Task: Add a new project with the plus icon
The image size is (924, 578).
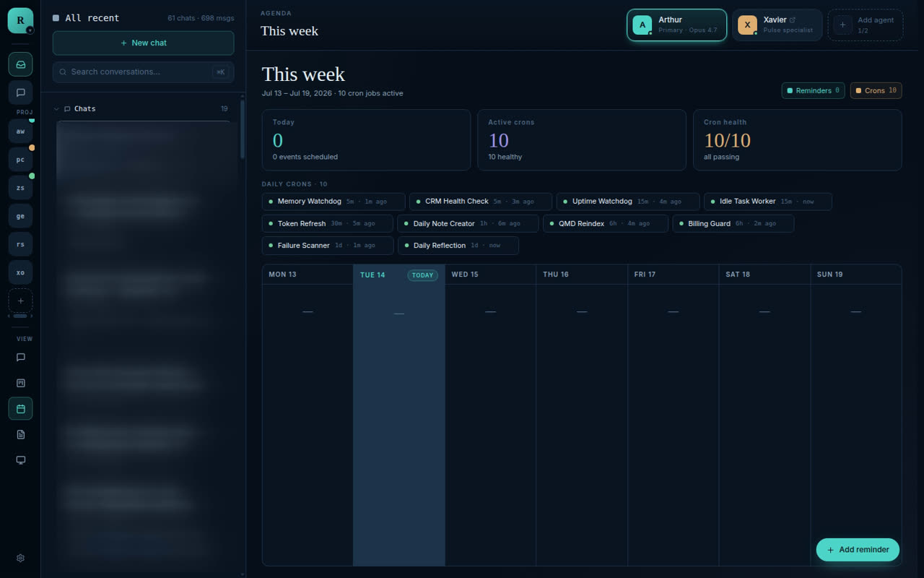Action: (x=20, y=301)
